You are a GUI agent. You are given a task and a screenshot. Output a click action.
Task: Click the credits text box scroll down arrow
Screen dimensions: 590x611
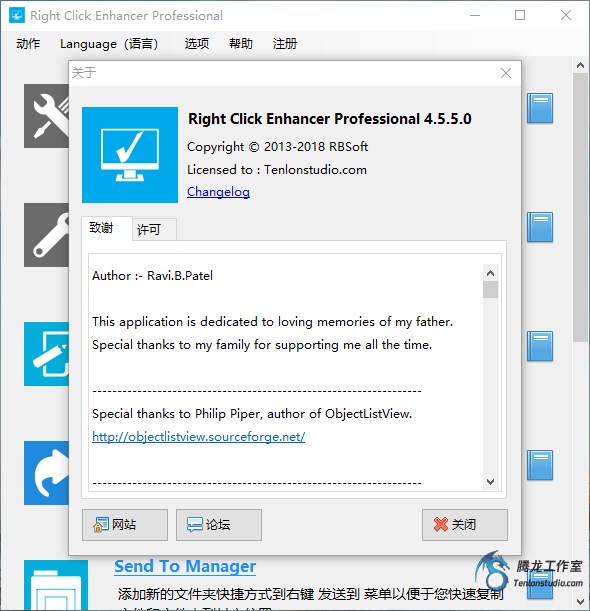pyautogui.click(x=490, y=482)
